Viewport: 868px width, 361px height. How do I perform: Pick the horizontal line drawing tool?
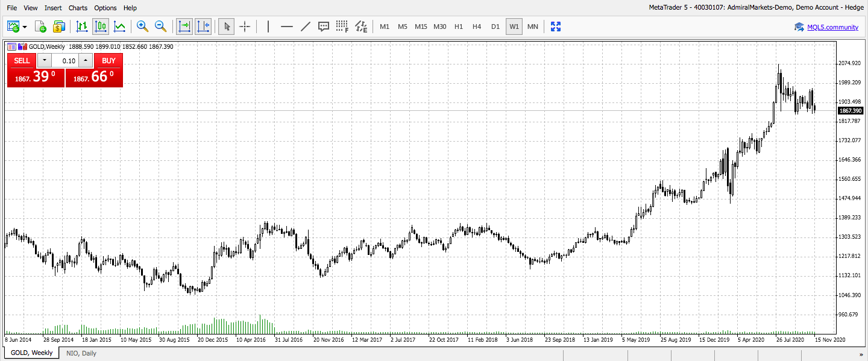click(x=287, y=27)
